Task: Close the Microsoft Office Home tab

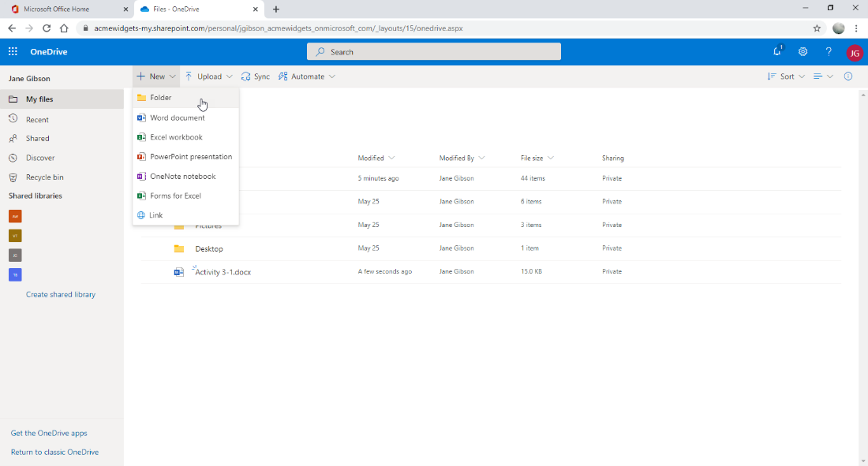Action: tap(125, 9)
